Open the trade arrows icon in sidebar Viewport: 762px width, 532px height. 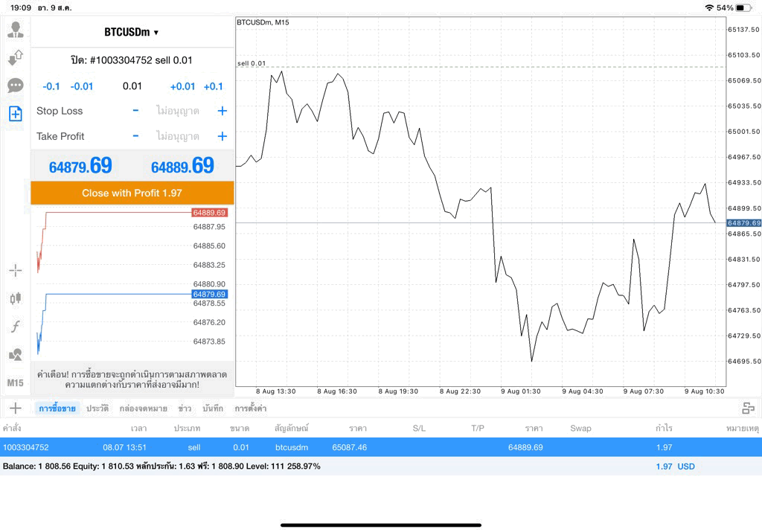coord(15,57)
